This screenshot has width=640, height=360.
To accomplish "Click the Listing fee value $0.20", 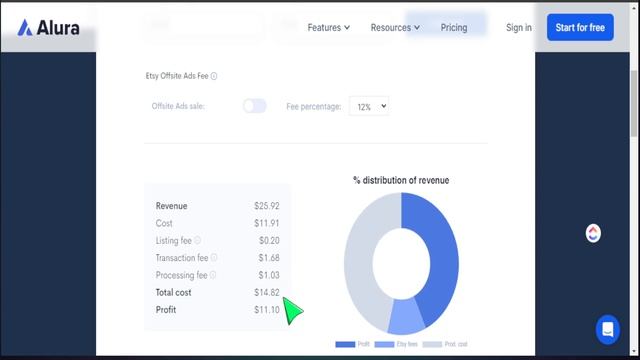I will (269, 240).
